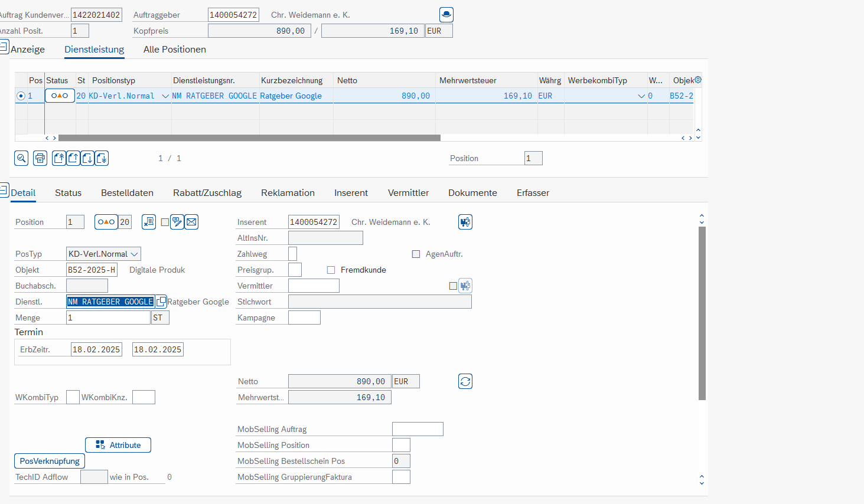Click the hat icon beside Chr. Weidemann header
This screenshot has height=504, width=864.
tap(446, 14)
